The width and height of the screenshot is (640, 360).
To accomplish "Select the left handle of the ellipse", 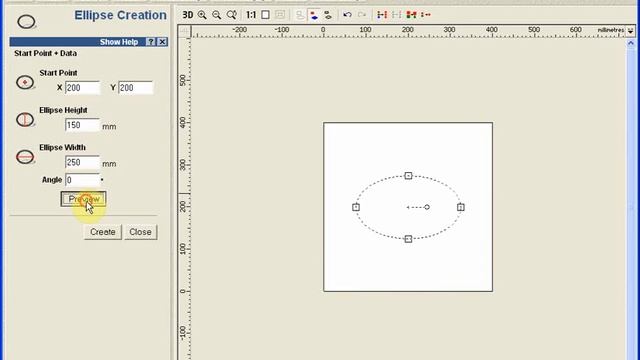I will [x=356, y=207].
